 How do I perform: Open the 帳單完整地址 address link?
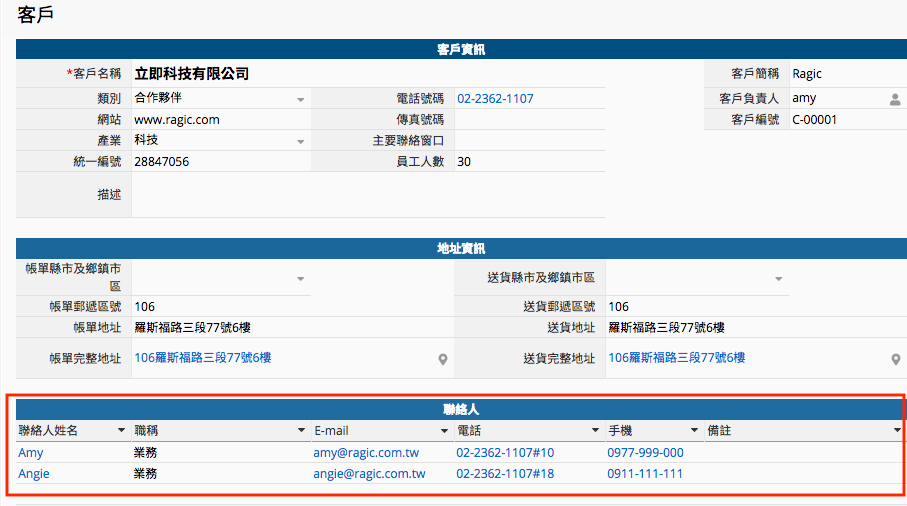(203, 358)
